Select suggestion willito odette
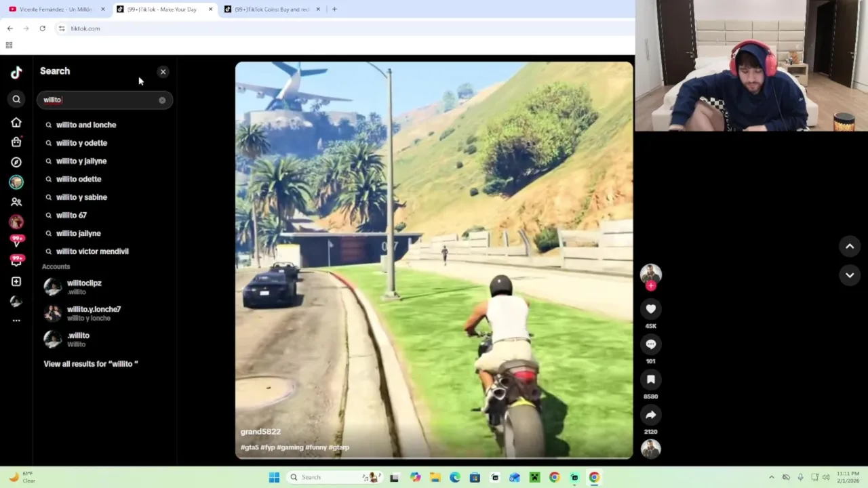The image size is (868, 488). 79,179
